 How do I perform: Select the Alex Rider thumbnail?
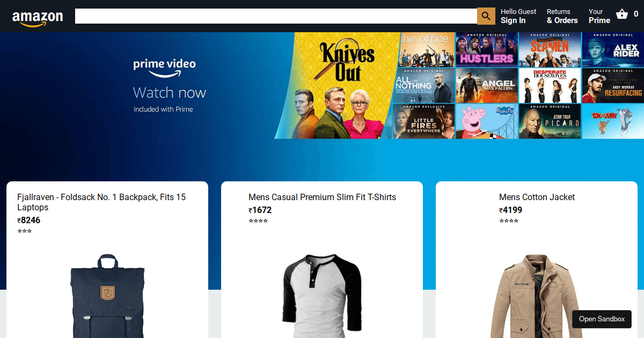pos(613,50)
